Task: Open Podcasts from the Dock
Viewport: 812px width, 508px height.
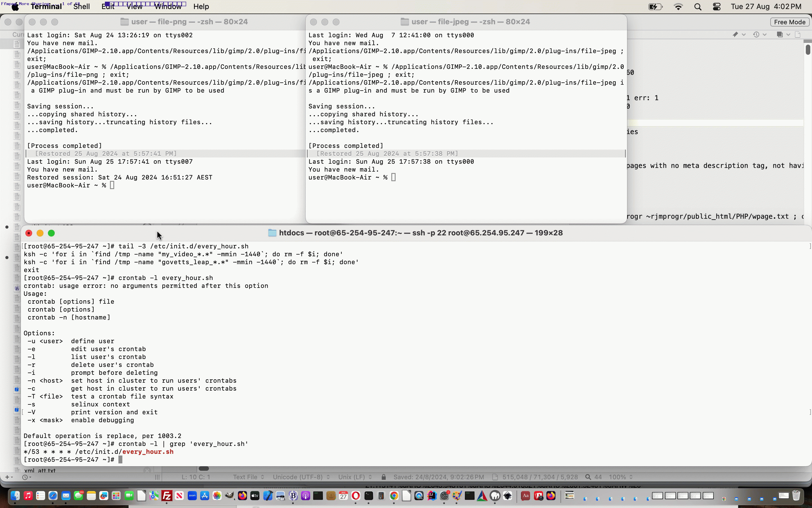Action: [x=305, y=496]
